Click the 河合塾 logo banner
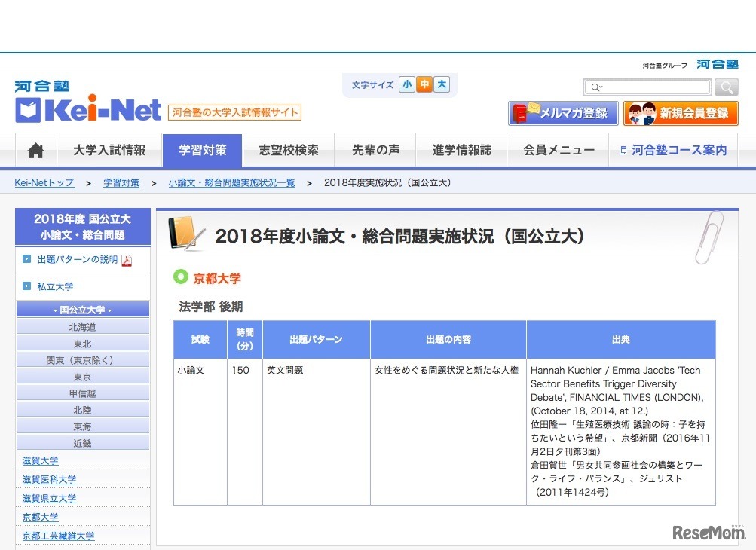Image resolution: width=756 pixels, height=550 pixels. (x=716, y=63)
